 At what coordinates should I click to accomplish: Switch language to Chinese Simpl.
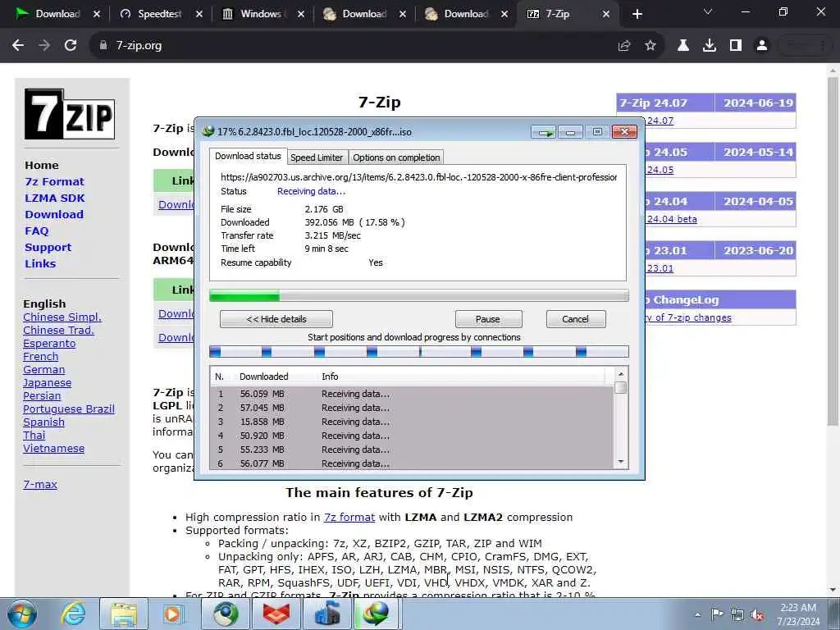tap(62, 317)
